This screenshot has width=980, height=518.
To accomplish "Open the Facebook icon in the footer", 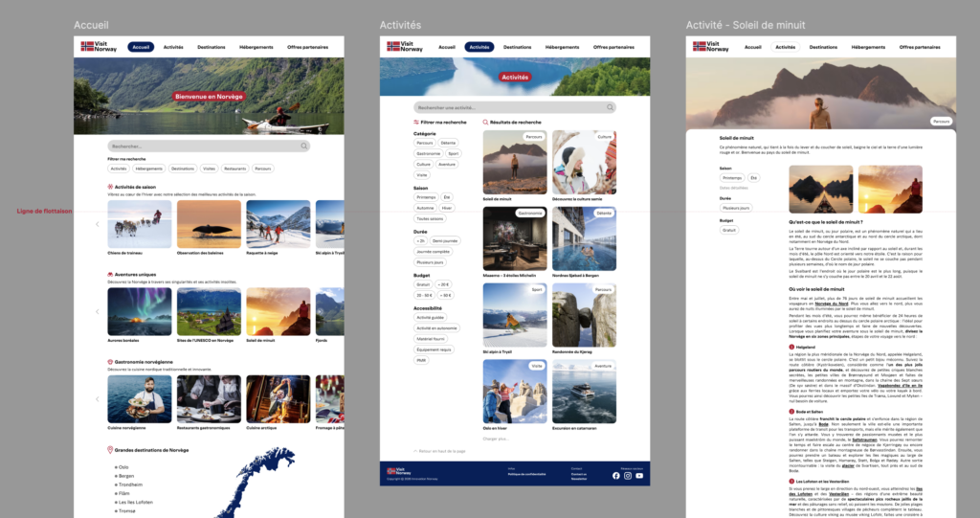I will (616, 476).
